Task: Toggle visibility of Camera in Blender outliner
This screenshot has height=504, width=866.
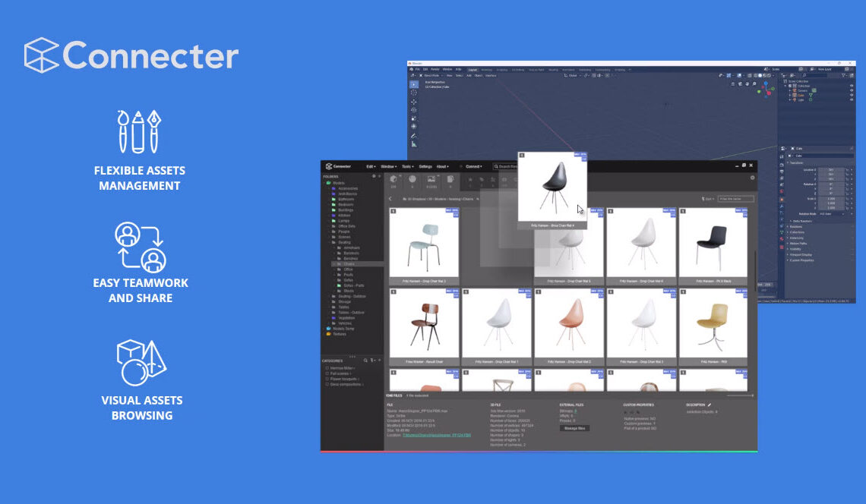Action: pos(850,90)
